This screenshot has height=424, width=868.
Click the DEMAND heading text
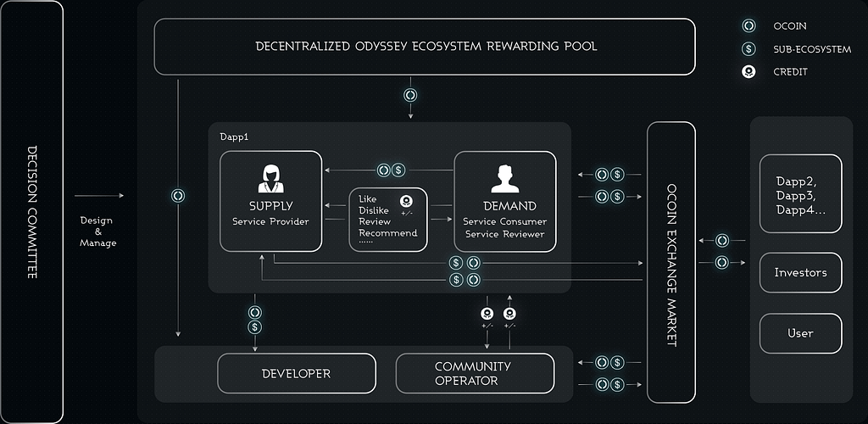click(509, 206)
